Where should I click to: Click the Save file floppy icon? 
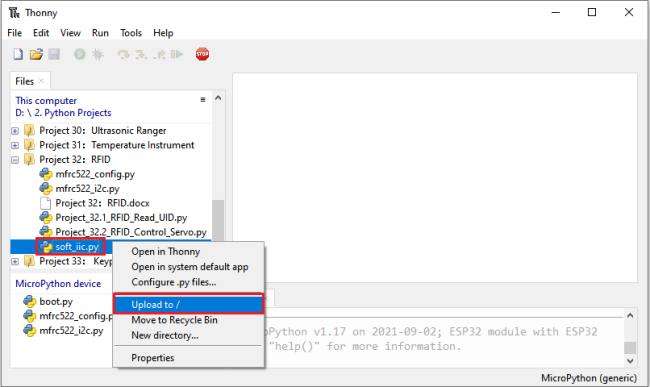click(54, 54)
